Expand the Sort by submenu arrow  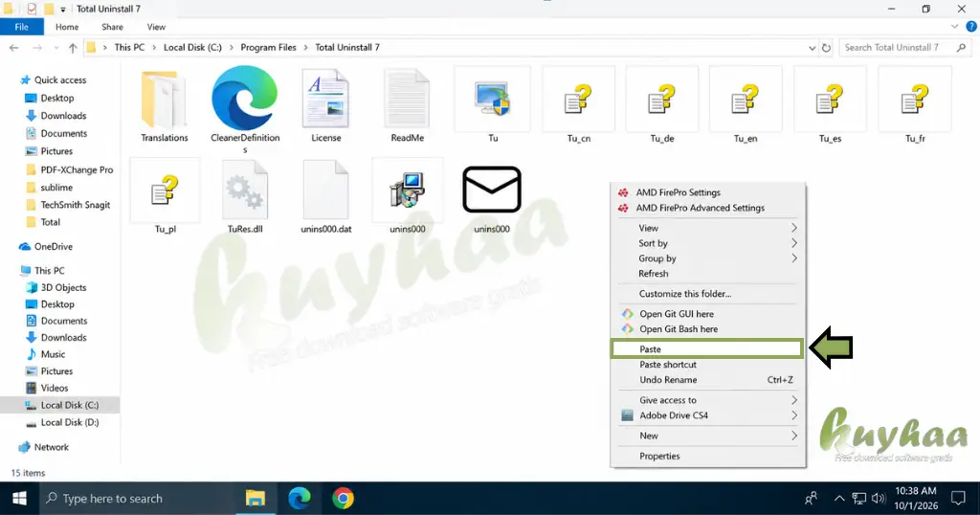(x=793, y=243)
